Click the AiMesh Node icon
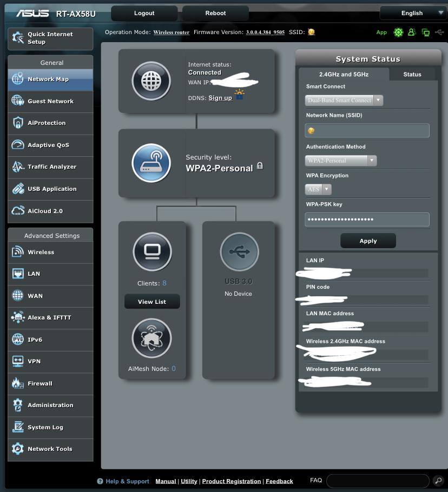Screen dimensions: 448x492 click(x=152, y=338)
